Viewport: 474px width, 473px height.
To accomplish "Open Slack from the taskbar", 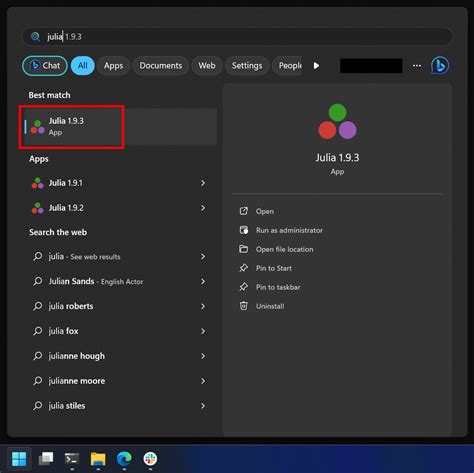I will coord(150,459).
